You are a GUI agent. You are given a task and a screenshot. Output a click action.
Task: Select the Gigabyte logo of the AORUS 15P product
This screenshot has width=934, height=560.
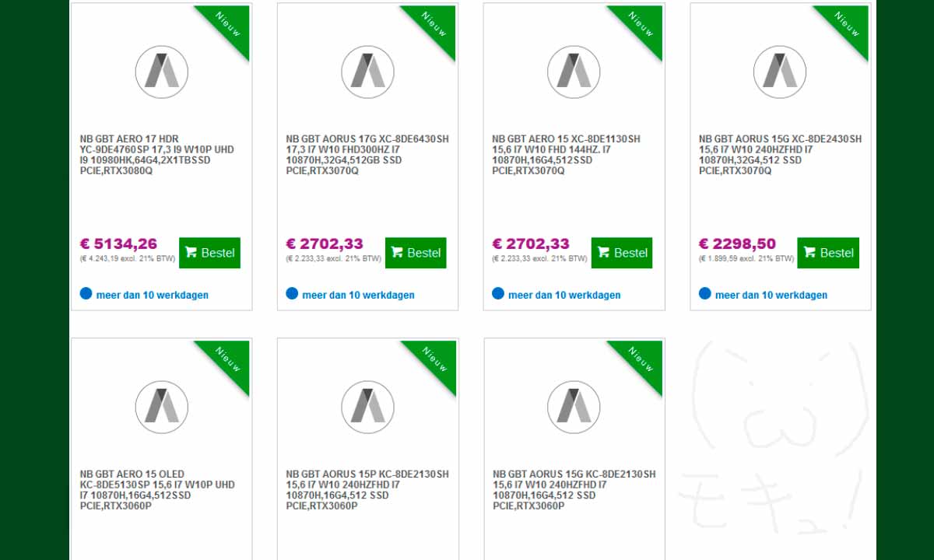tap(367, 407)
